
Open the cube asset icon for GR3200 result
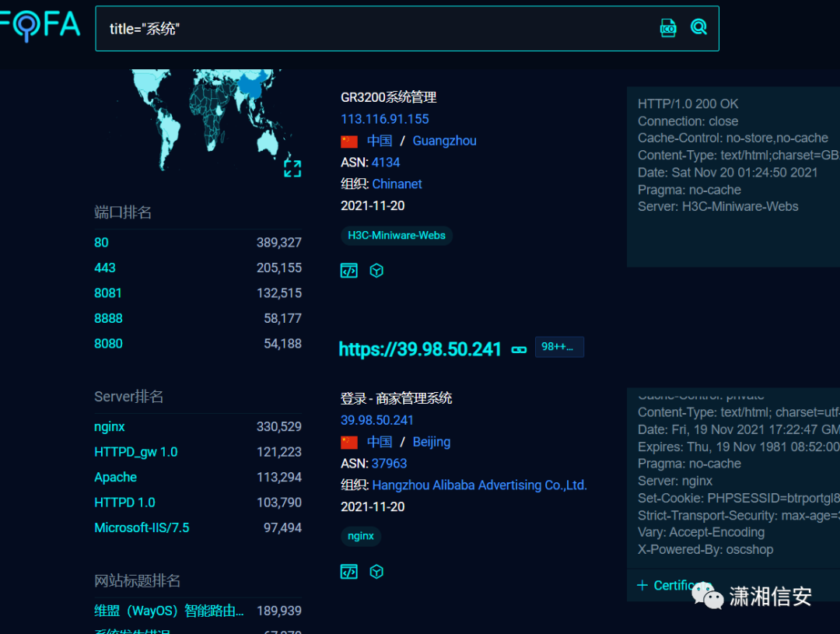(x=376, y=271)
